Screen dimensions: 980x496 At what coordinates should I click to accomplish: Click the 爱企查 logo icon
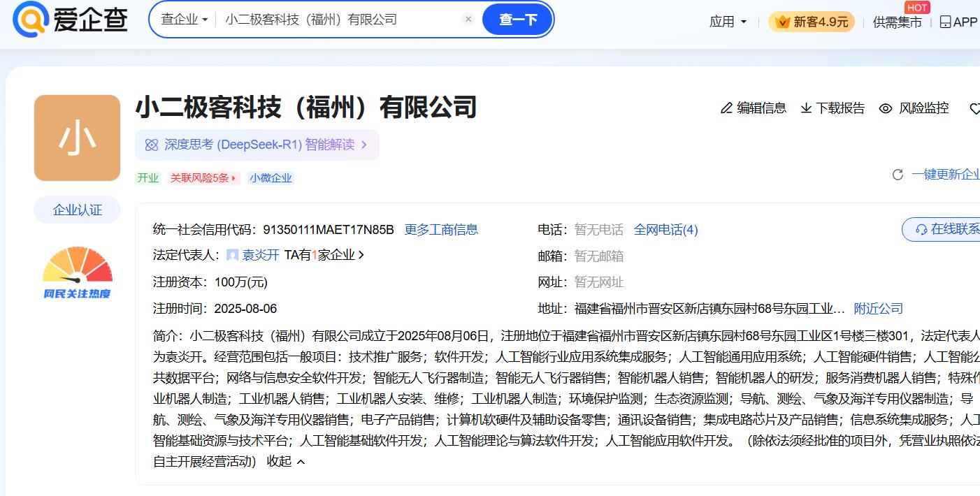coord(31,20)
